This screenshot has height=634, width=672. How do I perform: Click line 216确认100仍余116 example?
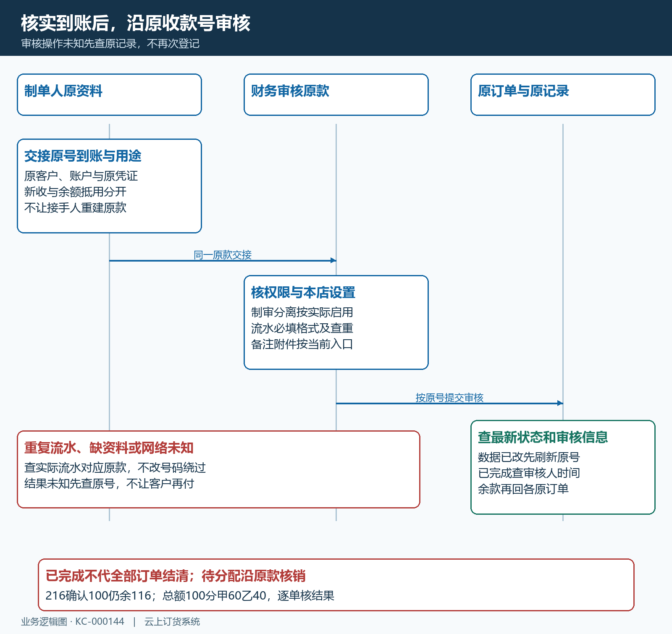190,596
